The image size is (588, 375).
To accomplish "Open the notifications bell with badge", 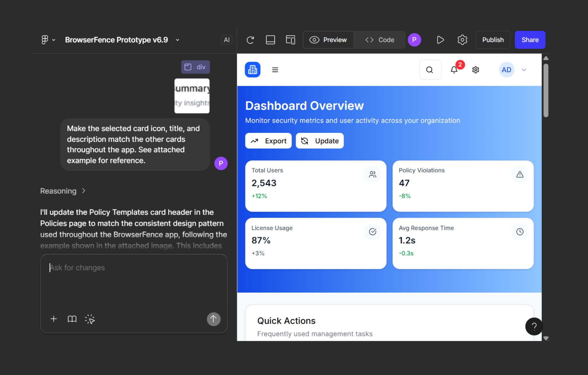I will click(x=454, y=70).
